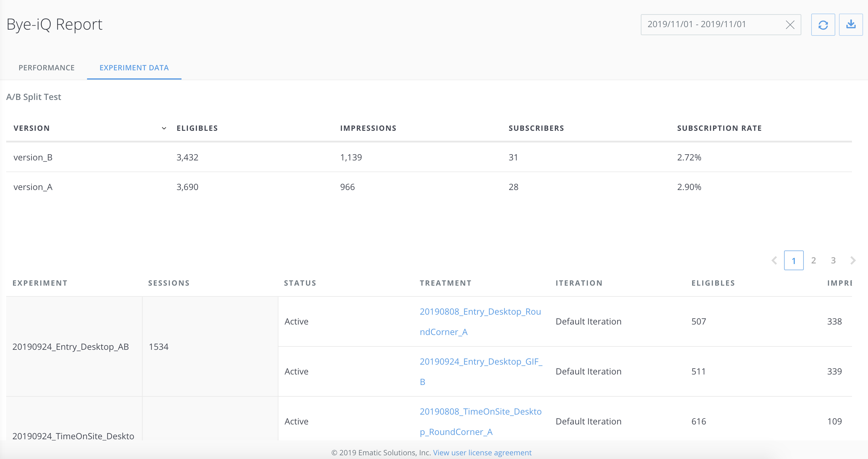The height and width of the screenshot is (459, 868).
Task: Open treatment link 20190808_Entry_Desktop_RoundCorner_A
Action: point(480,322)
